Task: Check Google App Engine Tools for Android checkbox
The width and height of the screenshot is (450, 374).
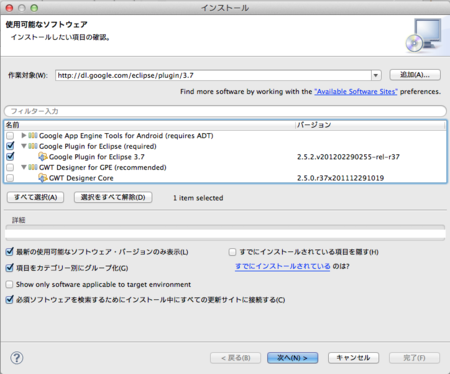Action: coord(10,136)
